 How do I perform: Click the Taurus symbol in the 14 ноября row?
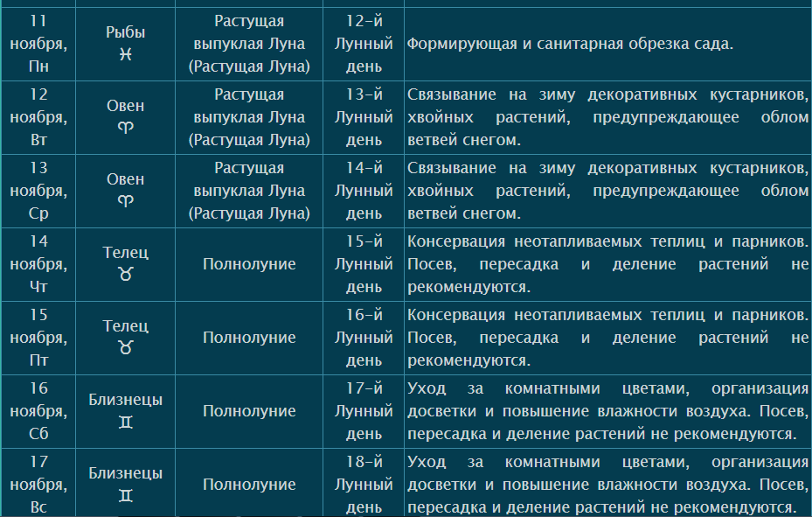pos(126,275)
